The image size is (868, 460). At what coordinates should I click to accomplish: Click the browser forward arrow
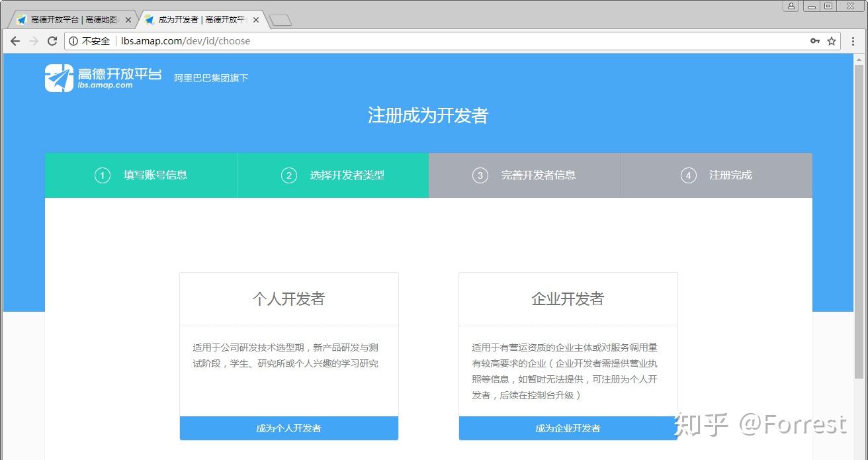point(34,41)
